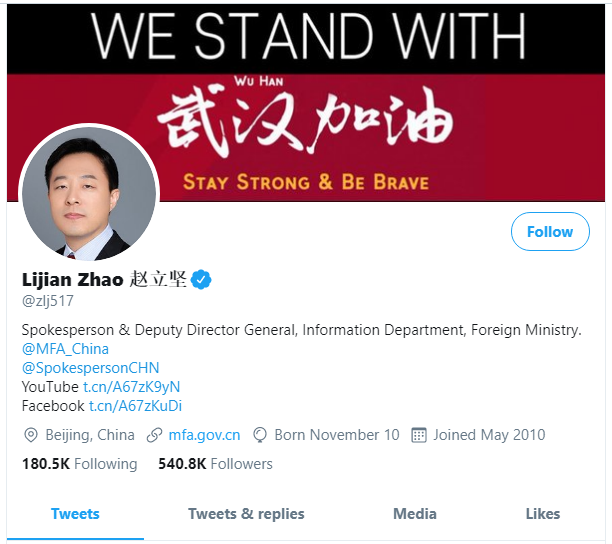Open the circular profile photo

[x=89, y=194]
